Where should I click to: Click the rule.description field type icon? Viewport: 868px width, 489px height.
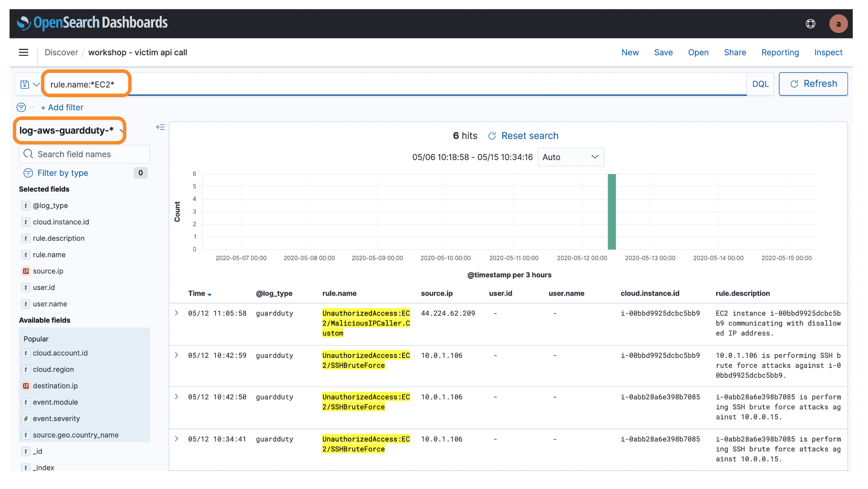[x=26, y=238]
